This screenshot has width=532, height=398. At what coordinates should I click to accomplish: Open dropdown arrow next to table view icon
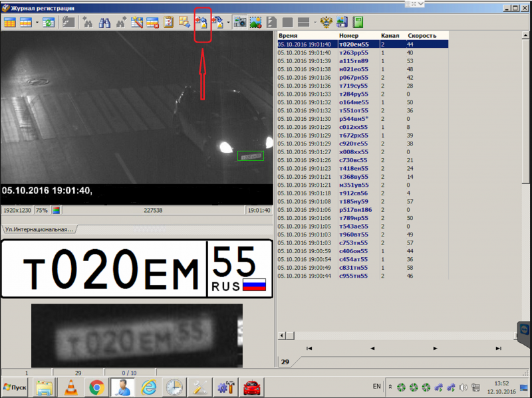point(37,22)
